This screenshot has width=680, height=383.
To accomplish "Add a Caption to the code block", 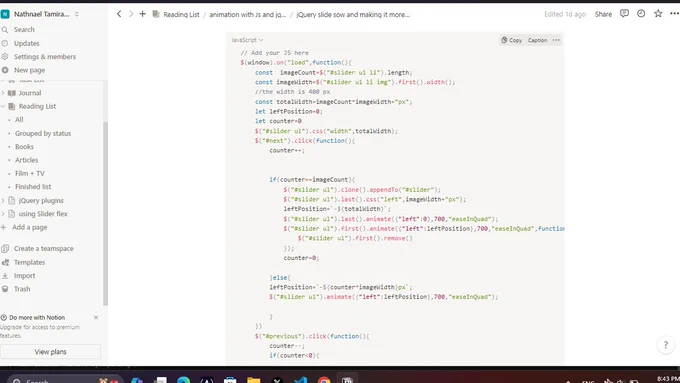I will (537, 40).
